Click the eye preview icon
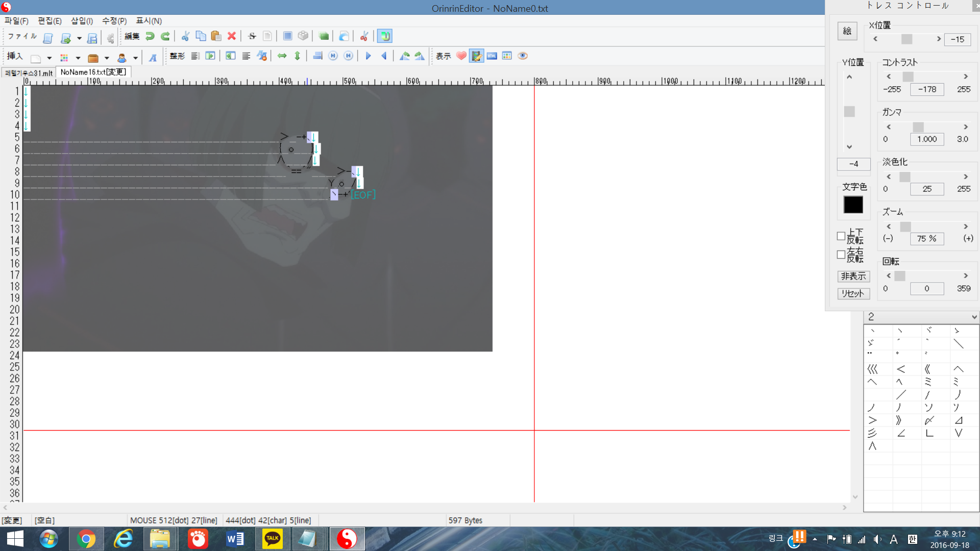 523,56
